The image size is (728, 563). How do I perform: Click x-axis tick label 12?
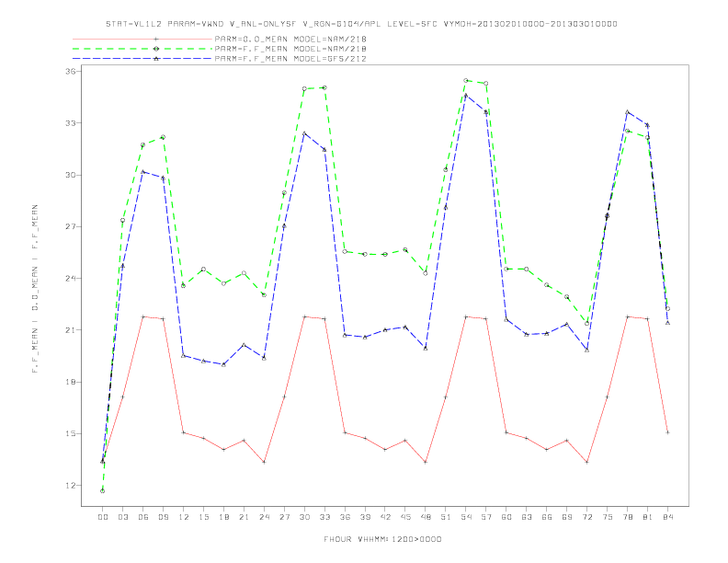[184, 517]
